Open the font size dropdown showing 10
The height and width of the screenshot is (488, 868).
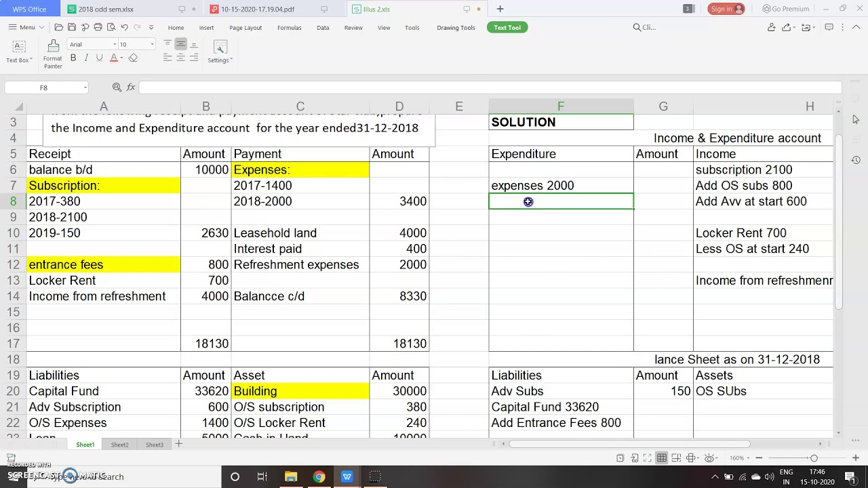(151, 44)
